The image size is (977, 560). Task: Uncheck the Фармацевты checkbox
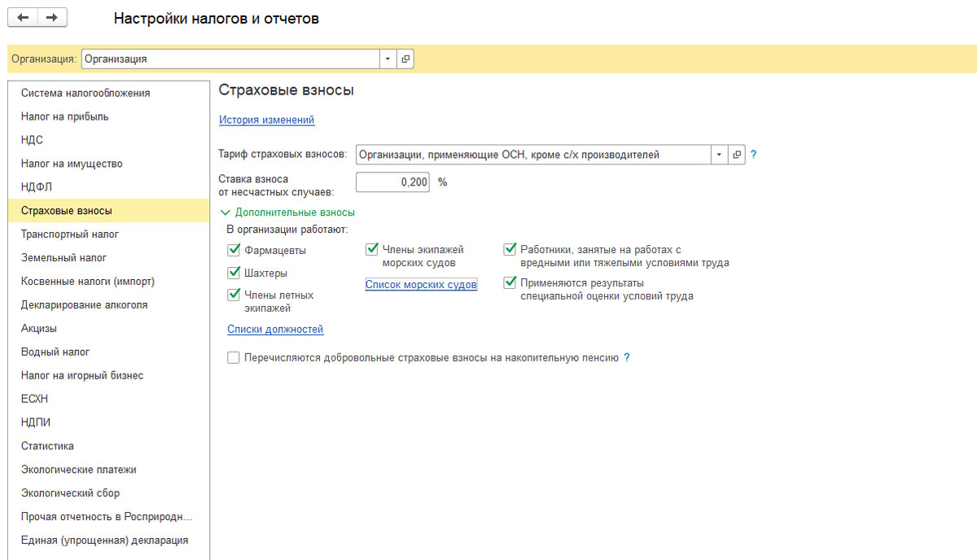pyautogui.click(x=234, y=250)
